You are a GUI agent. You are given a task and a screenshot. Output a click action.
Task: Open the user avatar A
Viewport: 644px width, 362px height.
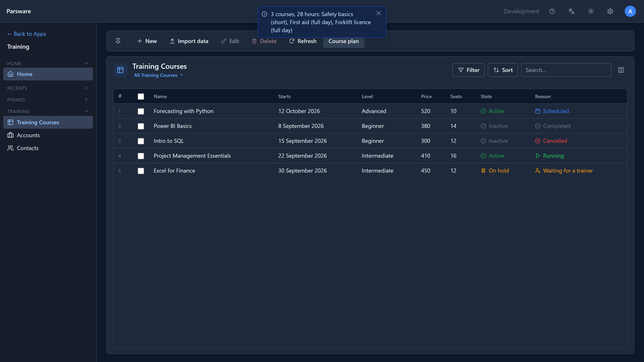pyautogui.click(x=630, y=11)
